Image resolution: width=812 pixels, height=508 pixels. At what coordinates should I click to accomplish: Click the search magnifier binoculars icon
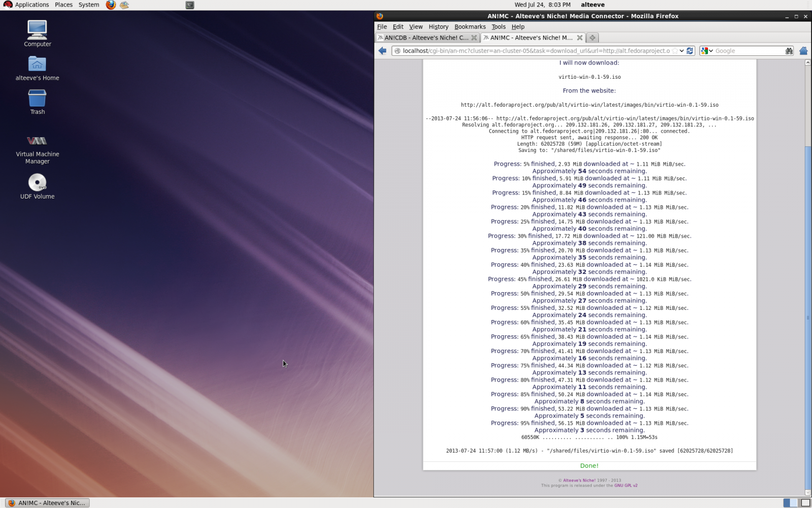pos(789,51)
